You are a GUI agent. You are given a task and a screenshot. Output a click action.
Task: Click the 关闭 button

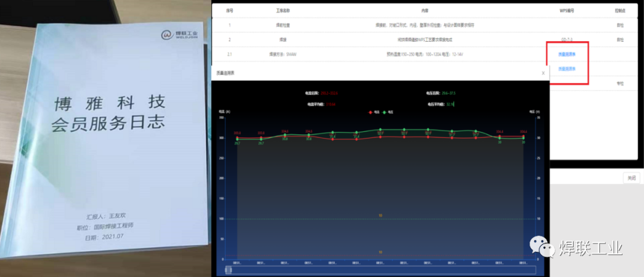[x=631, y=178]
